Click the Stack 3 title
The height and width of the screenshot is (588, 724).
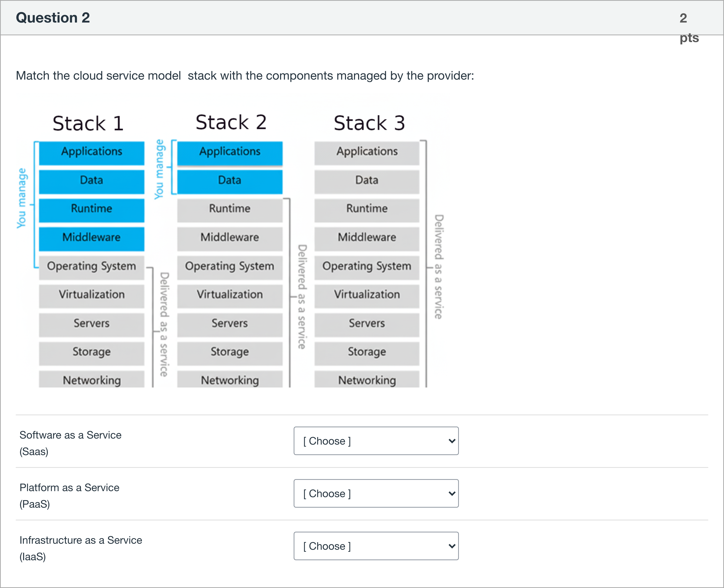point(369,123)
